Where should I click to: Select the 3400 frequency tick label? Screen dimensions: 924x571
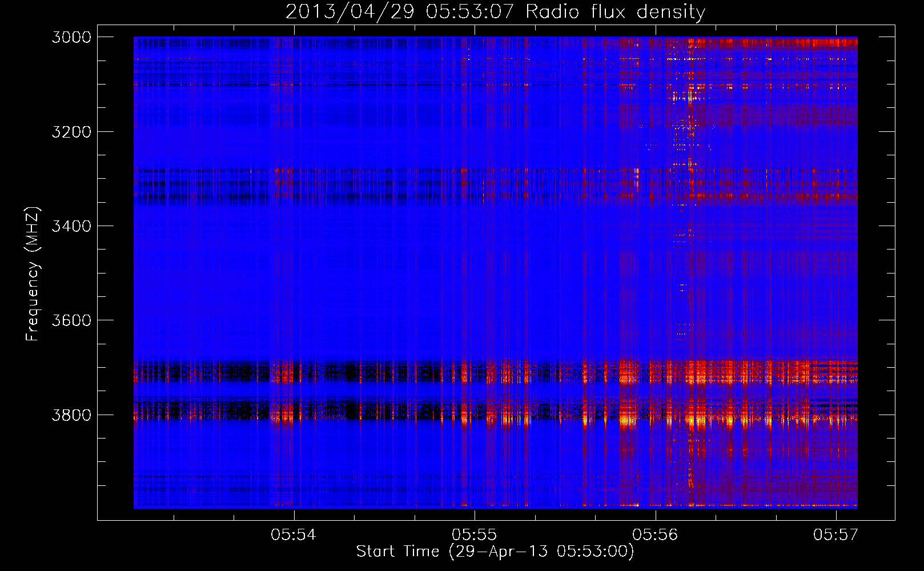71,226
